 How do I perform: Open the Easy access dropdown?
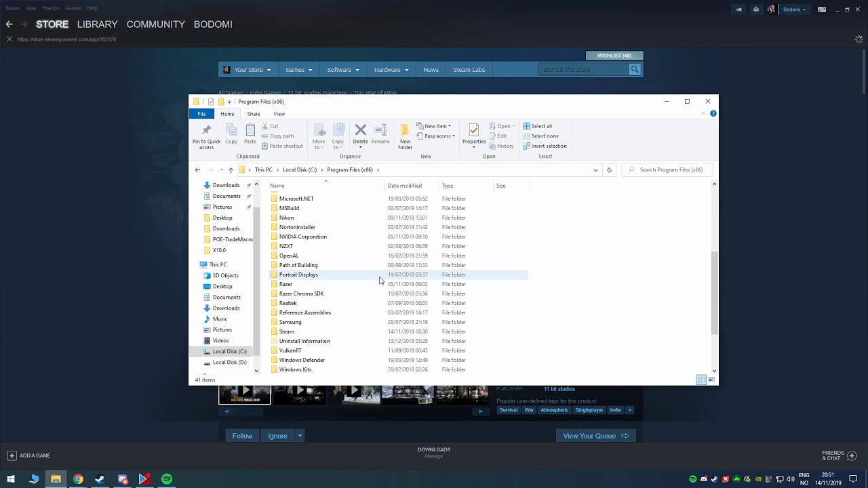coord(436,136)
